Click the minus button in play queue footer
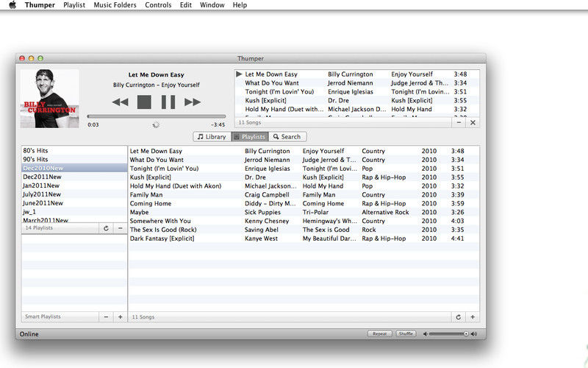 (x=459, y=122)
